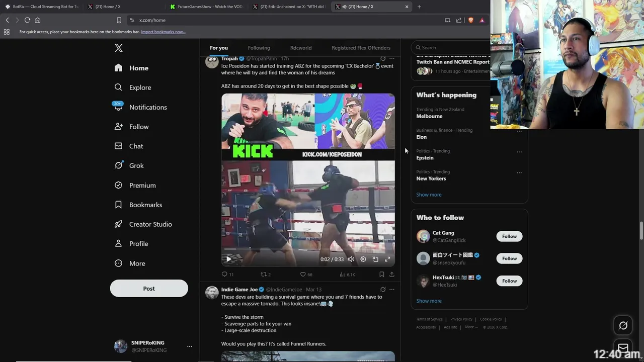Enter video fullscreen
The image size is (644, 362).
pos(387,259)
